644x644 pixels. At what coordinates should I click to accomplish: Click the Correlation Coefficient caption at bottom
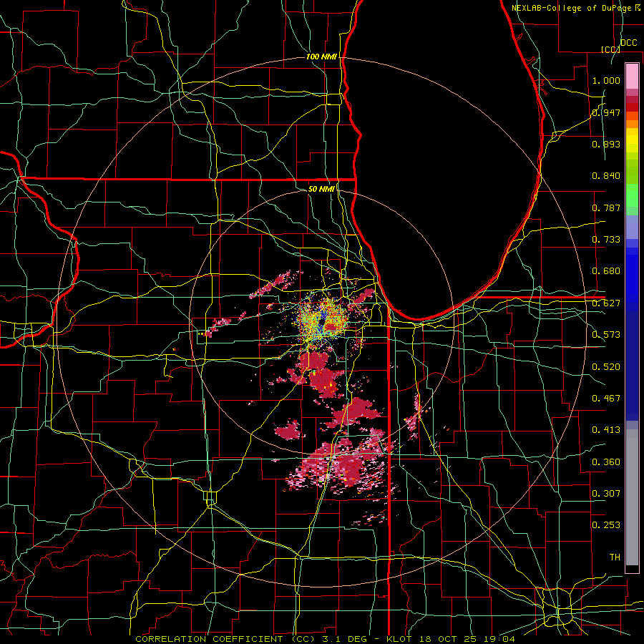[x=325, y=639]
